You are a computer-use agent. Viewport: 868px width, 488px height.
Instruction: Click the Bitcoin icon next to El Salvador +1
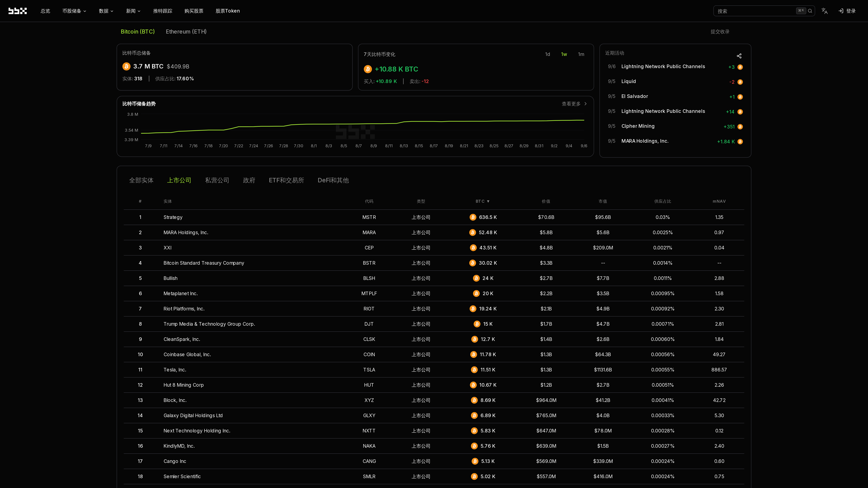point(740,97)
